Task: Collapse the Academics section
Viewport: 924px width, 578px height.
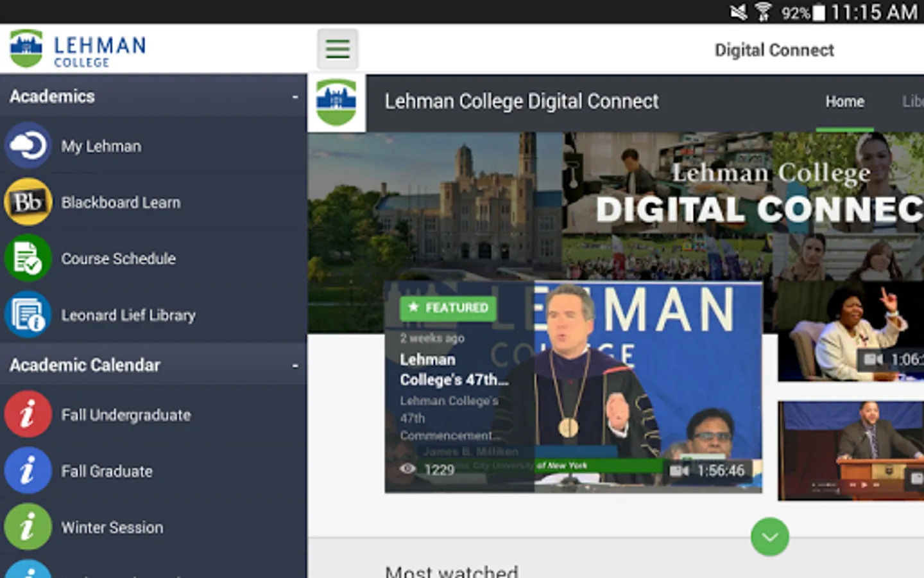Action: pyautogui.click(x=295, y=96)
